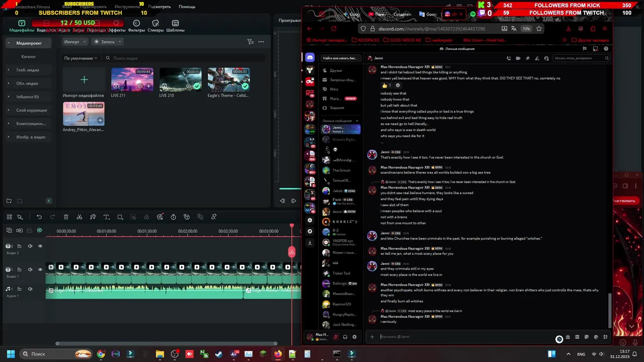Image resolution: width=644 pixels, height=362 pixels.
Task: Click the filter icon in media panel
Action: (x=250, y=42)
